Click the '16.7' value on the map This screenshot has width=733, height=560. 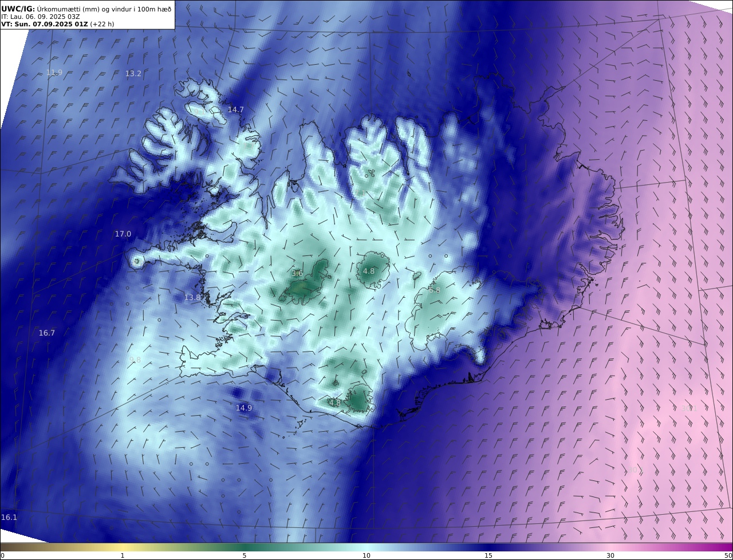(46, 333)
